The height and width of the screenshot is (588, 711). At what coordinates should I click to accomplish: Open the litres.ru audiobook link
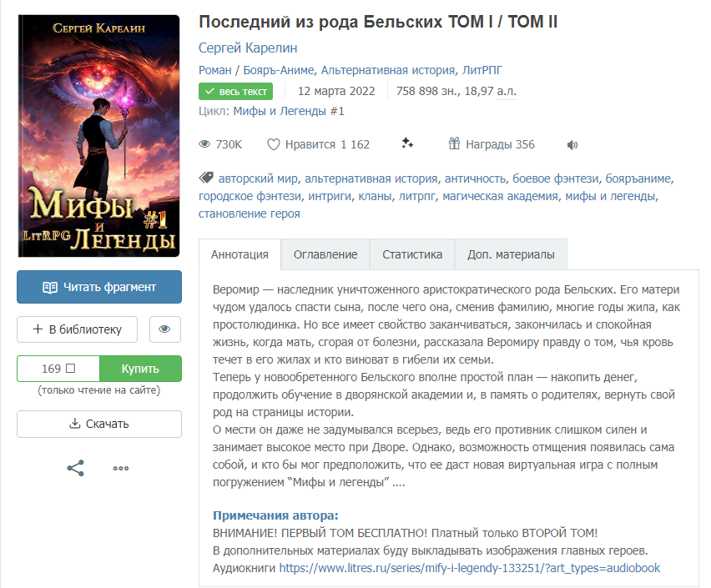(x=469, y=568)
